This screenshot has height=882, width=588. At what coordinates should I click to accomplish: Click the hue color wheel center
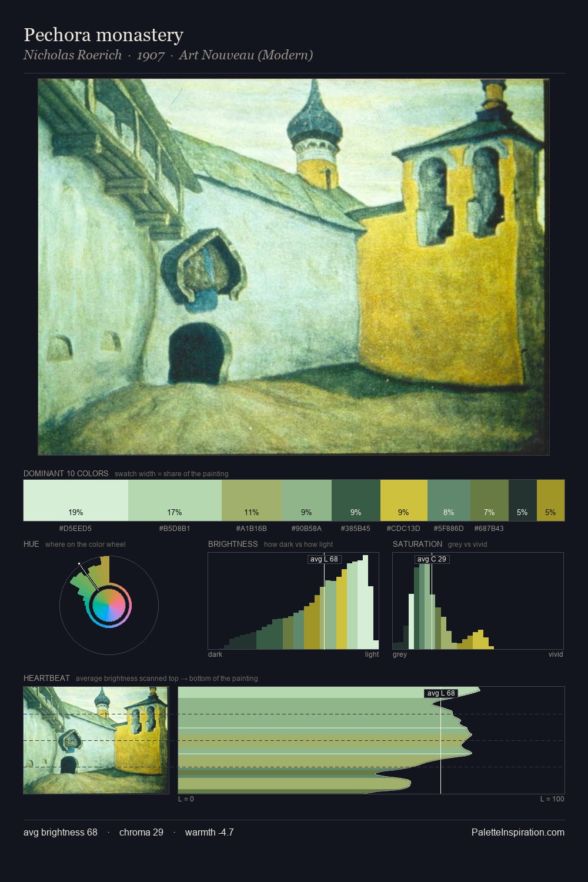[109, 606]
